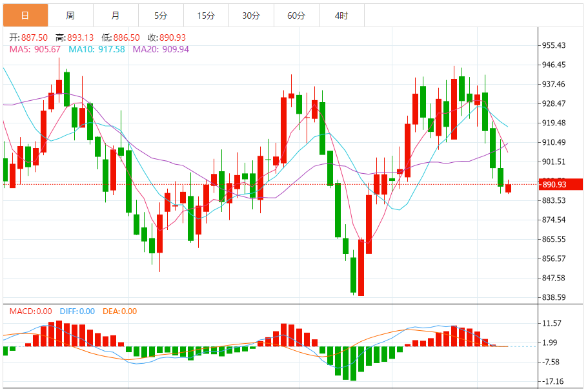This screenshot has height=389, width=588.
Task: Click the 901.51 price axis label
Action: coord(554,162)
